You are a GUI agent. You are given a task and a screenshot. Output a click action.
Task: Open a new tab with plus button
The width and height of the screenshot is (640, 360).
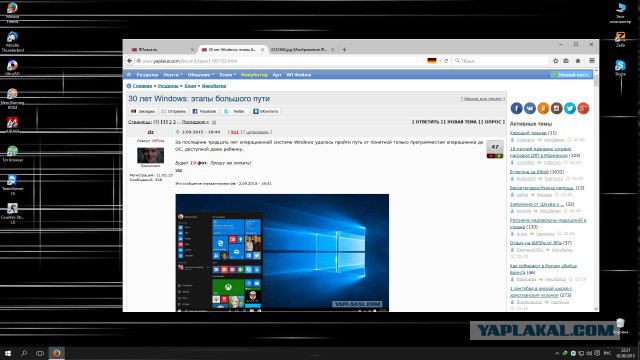tap(344, 49)
